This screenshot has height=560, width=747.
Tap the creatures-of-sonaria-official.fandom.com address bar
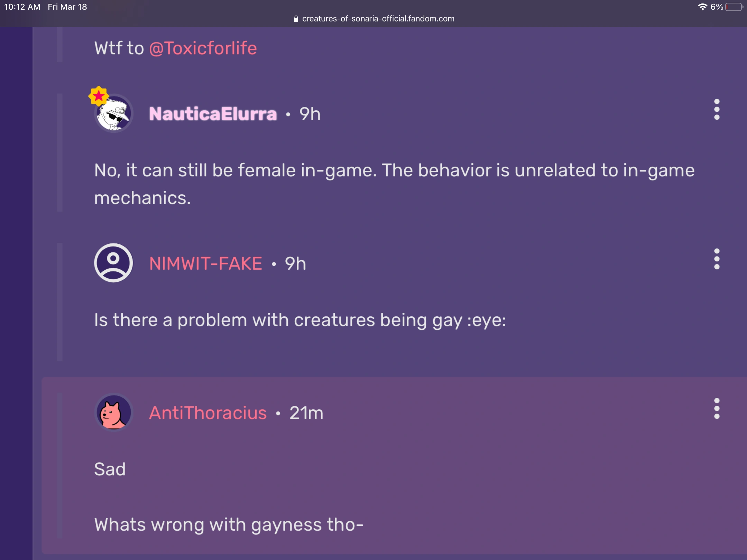378,19
